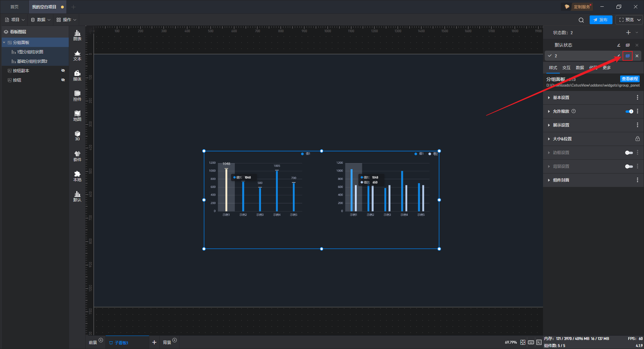This screenshot has width=644, height=349.
Task: Toggle the 允许缩放 switch
Action: point(629,111)
